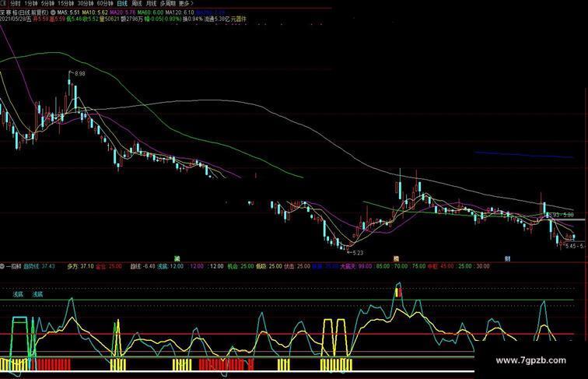Click the 5.23 low price label
Image resolution: width=588 pixels, height=379 pixels.
[x=358, y=253]
